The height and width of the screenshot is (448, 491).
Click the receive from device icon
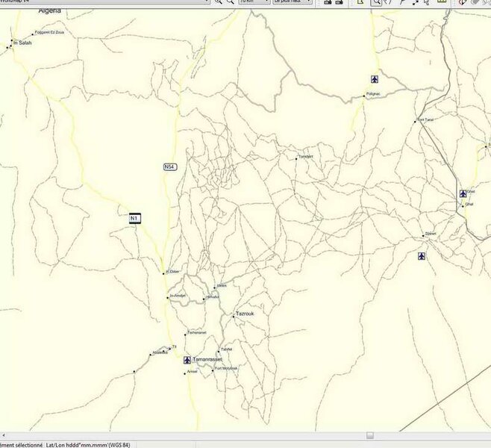(x=339, y=2)
